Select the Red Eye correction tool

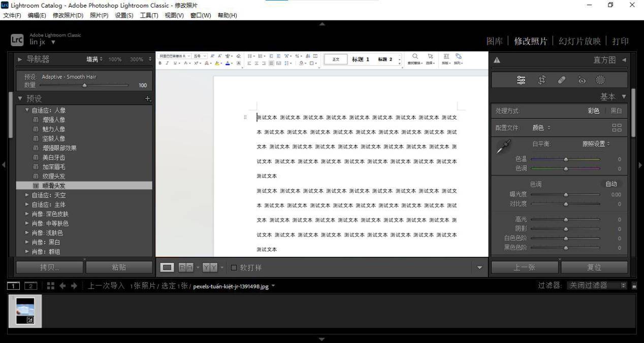coord(582,80)
